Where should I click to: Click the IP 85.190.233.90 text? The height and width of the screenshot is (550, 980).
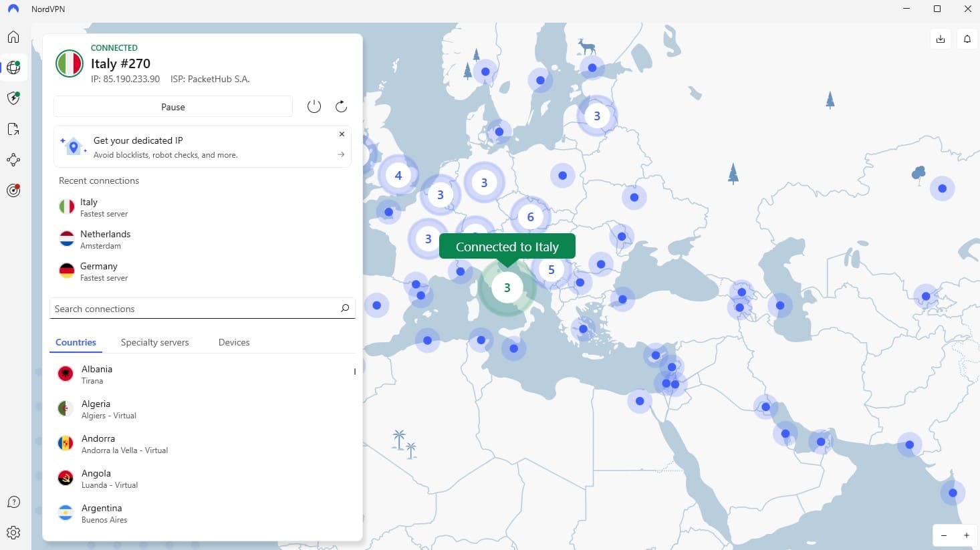(x=125, y=79)
